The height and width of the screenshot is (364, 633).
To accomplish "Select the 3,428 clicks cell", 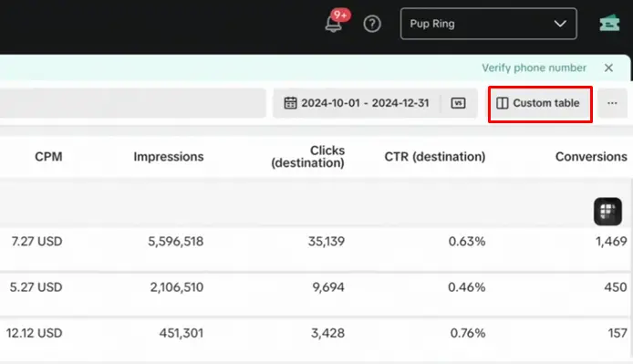I will [327, 333].
